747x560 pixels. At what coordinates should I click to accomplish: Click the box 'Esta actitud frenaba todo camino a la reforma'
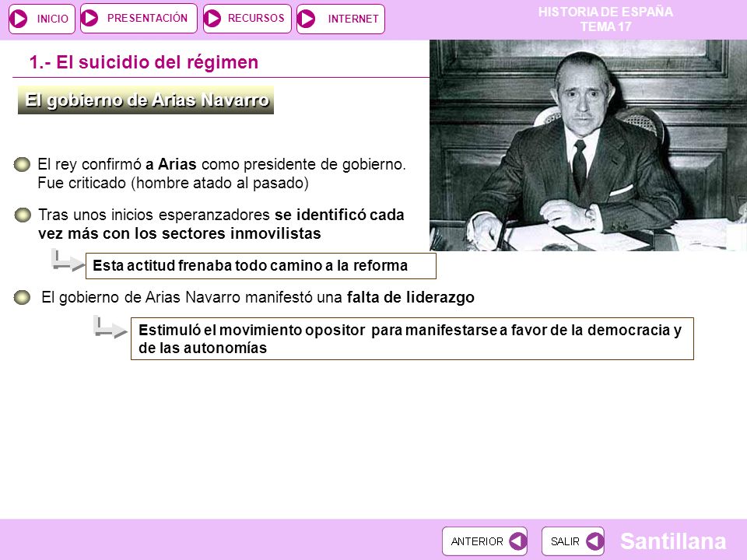(261, 266)
